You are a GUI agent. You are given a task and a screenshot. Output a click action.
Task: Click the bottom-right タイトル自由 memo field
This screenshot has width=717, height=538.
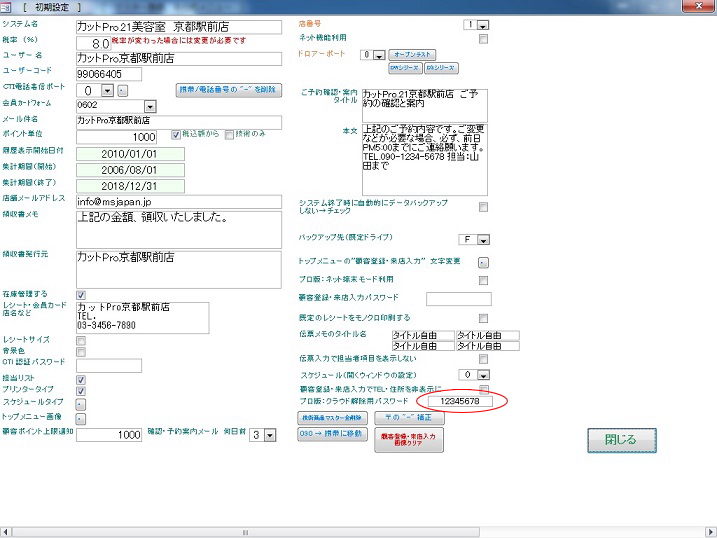[x=488, y=346]
